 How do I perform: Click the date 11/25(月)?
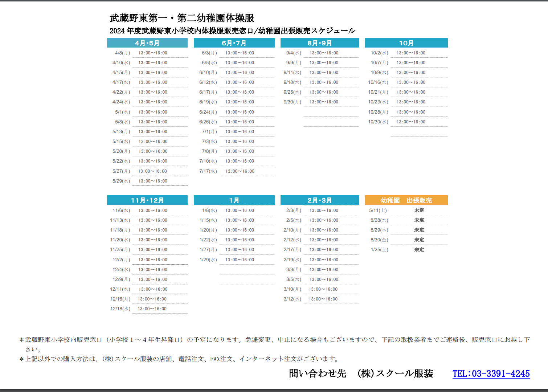(120, 250)
